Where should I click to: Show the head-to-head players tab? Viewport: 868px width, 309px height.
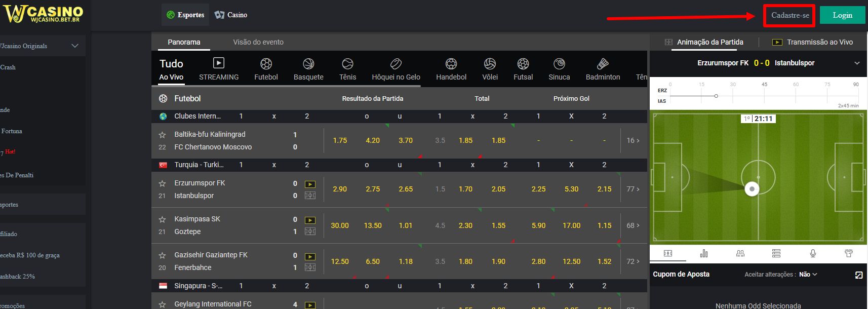pyautogui.click(x=740, y=253)
